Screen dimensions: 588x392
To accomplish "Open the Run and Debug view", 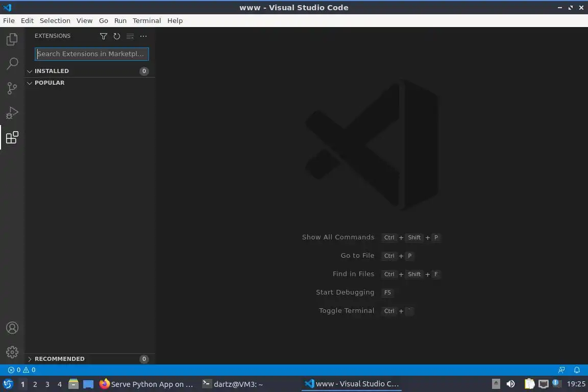I will [12, 113].
